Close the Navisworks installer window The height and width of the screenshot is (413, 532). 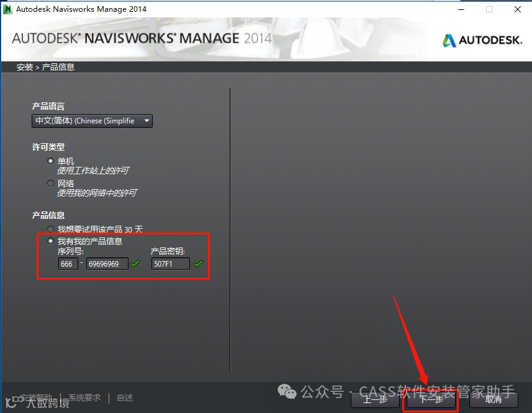(517, 9)
